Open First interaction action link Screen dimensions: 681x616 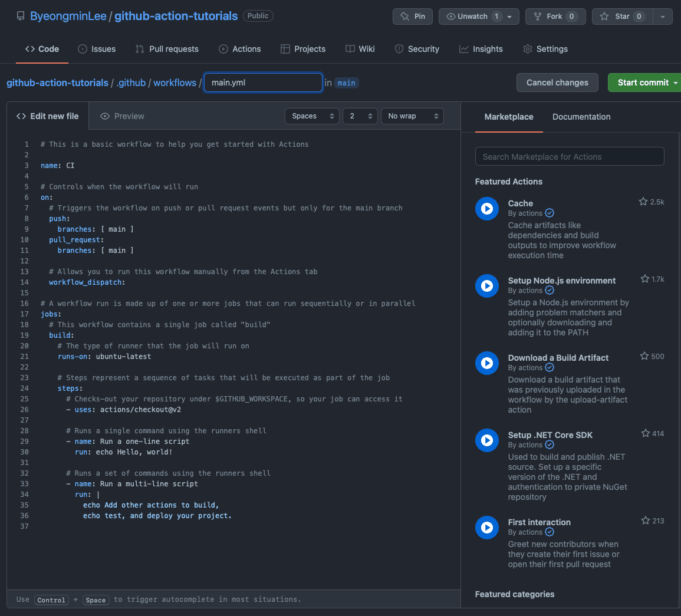click(539, 522)
